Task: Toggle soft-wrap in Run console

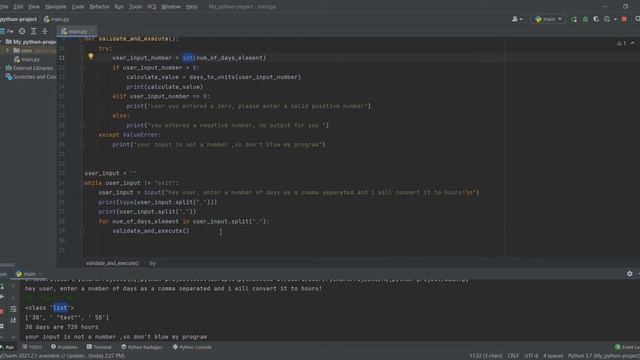Action: [13, 309]
